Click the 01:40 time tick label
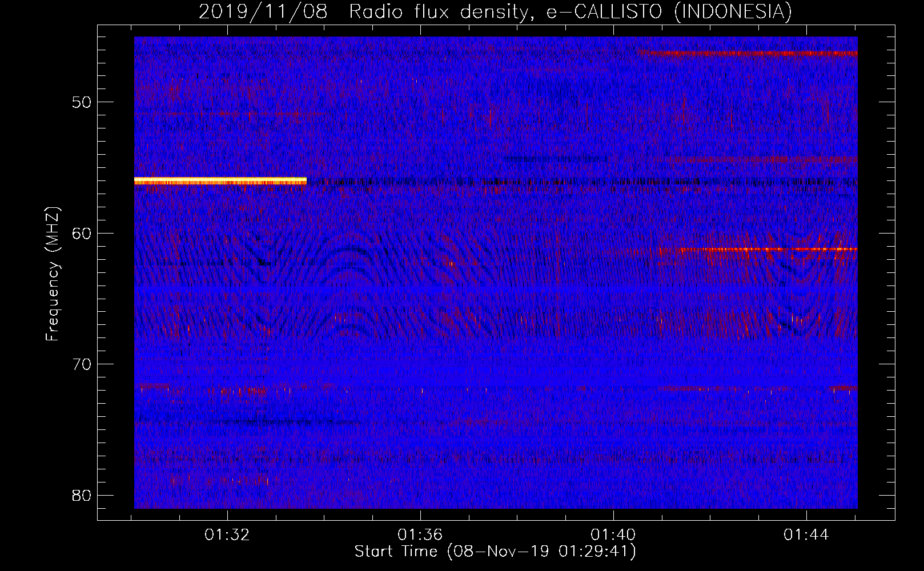Screen dimensions: 924x571 (x=613, y=535)
